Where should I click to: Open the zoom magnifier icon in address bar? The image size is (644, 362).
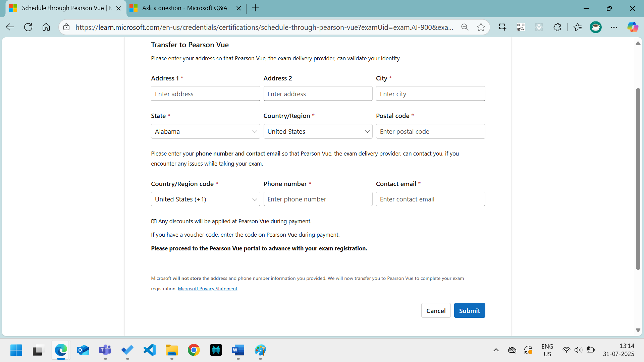point(465,27)
